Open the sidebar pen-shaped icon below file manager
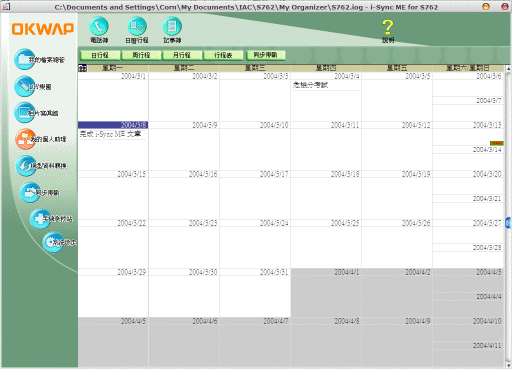Image resolution: width=512 pixels, height=369 pixels. [24, 86]
